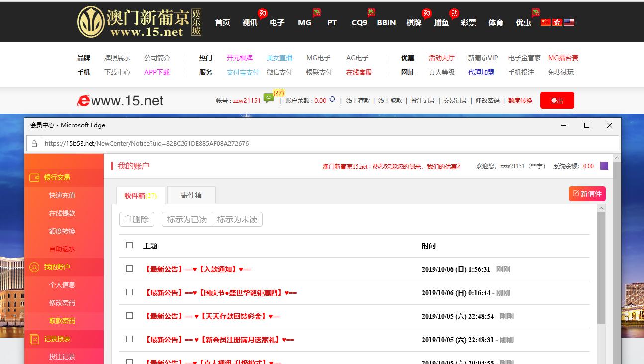Expand the 我的账户 sidebar section
The width and height of the screenshot is (644, 364).
[64, 267]
